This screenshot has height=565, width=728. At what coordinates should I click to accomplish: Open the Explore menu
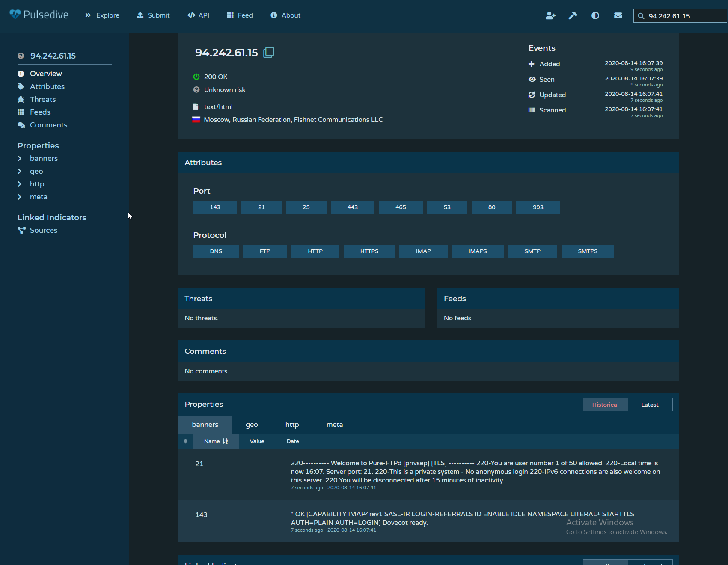[102, 15]
